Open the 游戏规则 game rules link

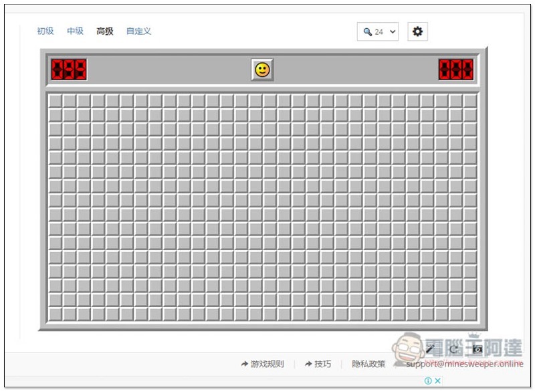coord(267,364)
